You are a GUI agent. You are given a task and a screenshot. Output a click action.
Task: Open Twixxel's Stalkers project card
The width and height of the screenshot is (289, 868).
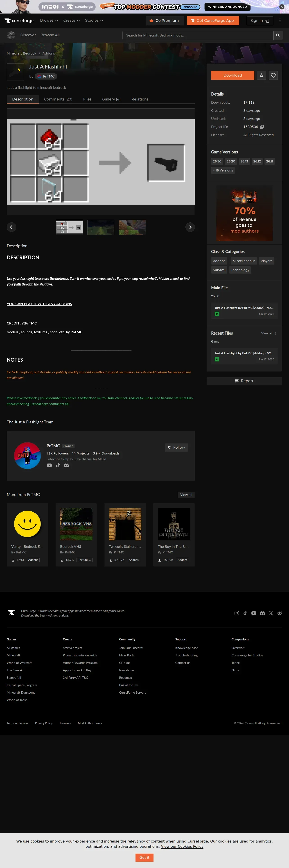[125, 535]
